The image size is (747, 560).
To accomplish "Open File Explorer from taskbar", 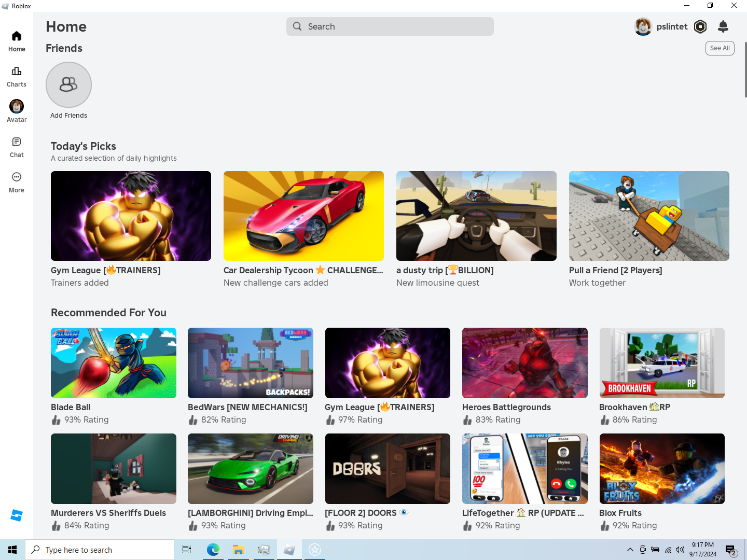I will [x=238, y=550].
